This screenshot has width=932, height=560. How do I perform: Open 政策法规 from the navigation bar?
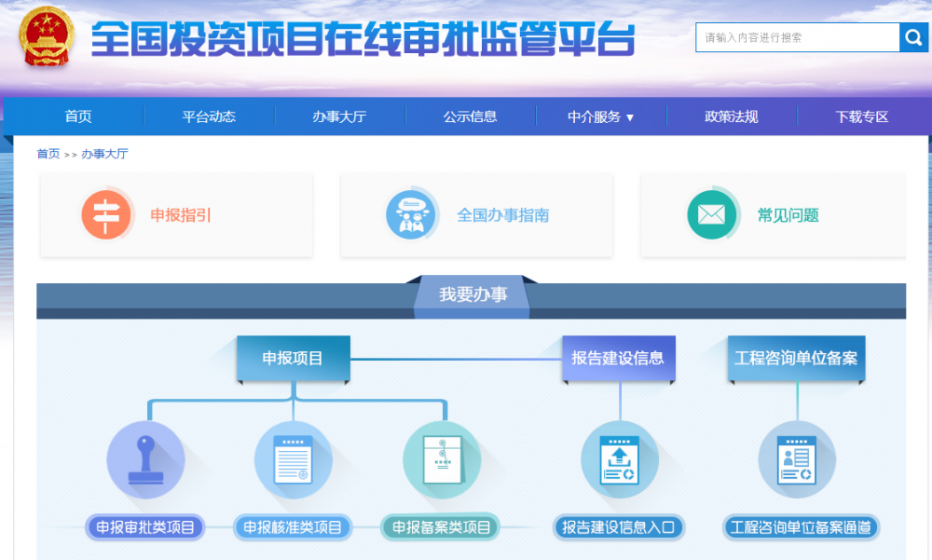point(731,116)
